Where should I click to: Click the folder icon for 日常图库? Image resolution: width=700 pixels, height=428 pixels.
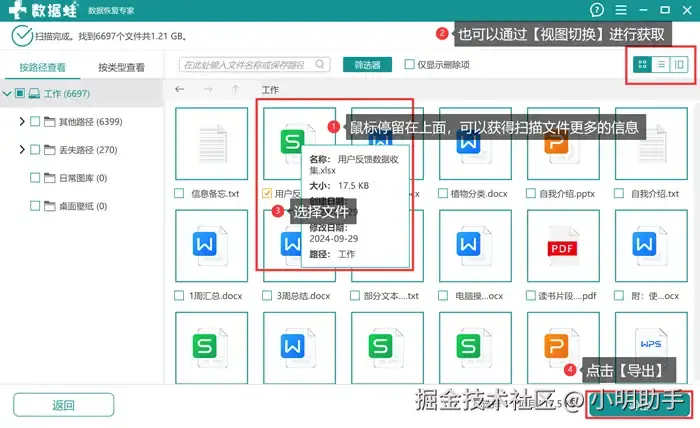(50, 178)
